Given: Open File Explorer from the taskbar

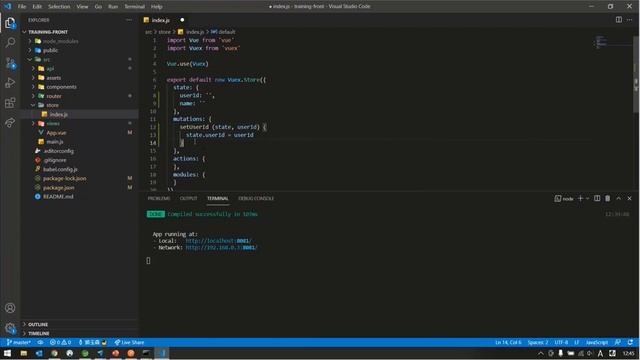Looking at the screenshot, I should [24, 353].
